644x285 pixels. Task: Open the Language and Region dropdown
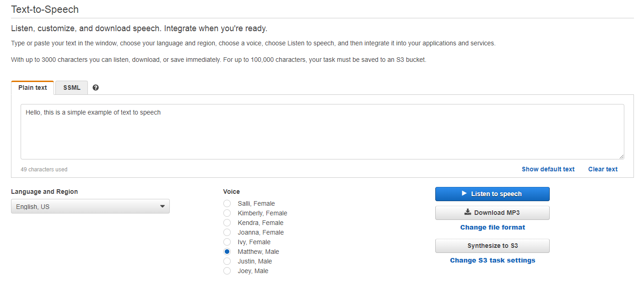coord(90,206)
